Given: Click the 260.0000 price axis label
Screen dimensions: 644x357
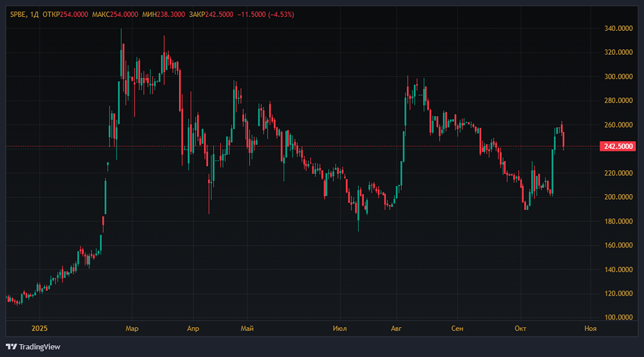Looking at the screenshot, I should 618,124.
